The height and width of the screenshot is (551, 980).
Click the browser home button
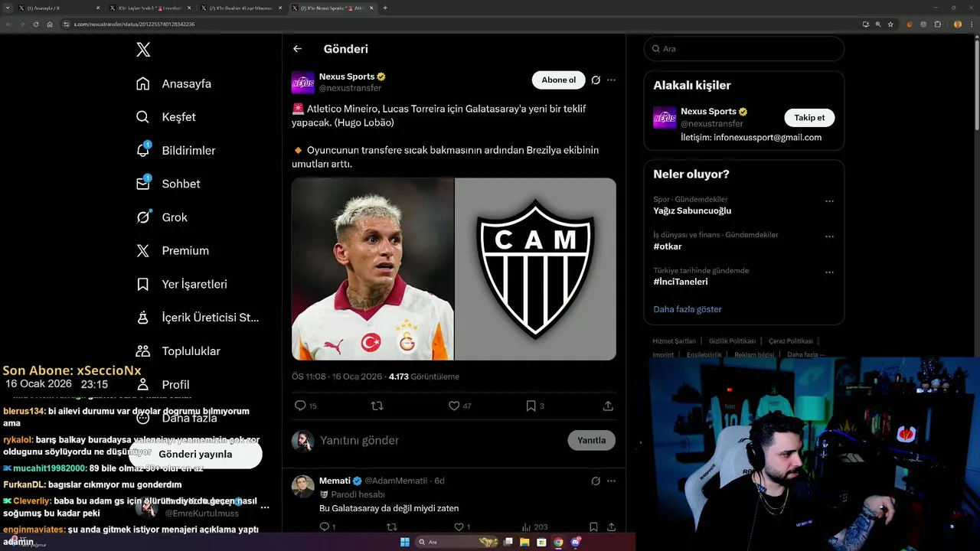pyautogui.click(x=50, y=24)
